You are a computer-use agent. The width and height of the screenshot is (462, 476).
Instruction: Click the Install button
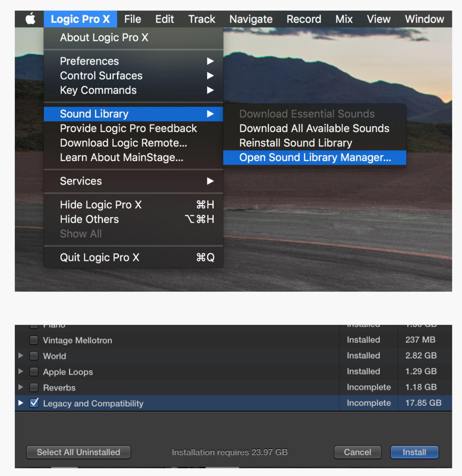[414, 452]
